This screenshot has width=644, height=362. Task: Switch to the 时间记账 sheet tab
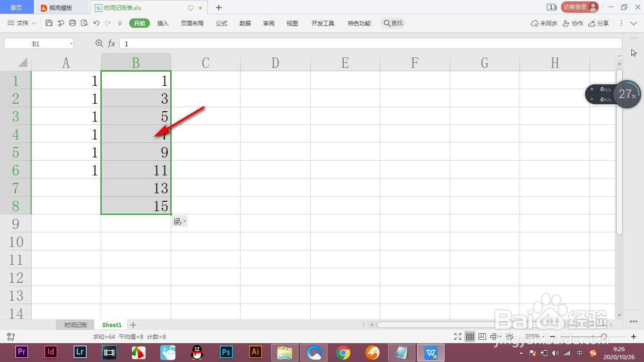[76, 325]
